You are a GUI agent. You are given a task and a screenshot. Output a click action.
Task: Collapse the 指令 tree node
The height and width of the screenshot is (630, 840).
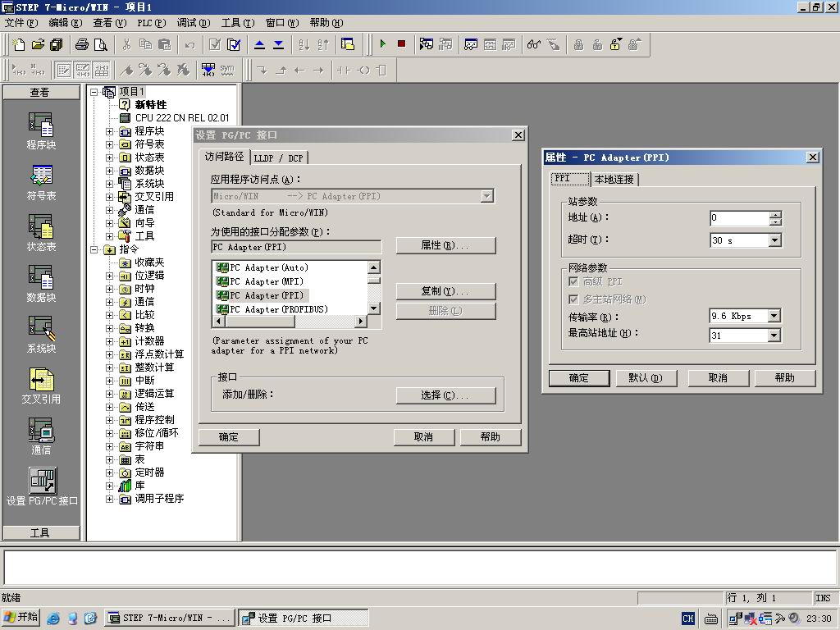[94, 249]
